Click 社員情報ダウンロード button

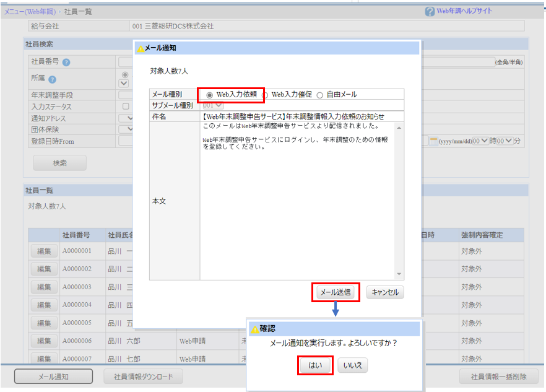(x=143, y=377)
